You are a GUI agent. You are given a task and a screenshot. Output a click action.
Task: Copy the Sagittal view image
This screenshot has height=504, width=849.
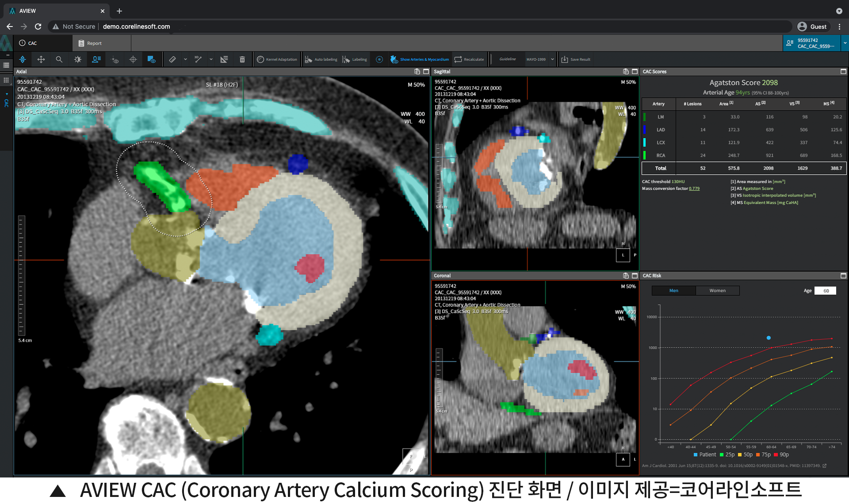626,72
